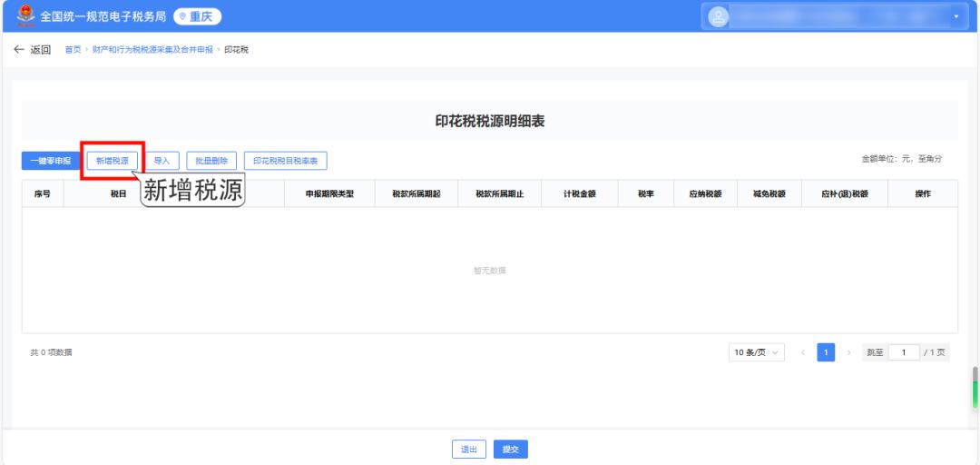Click the tax bureau emblem logo
The width and height of the screenshot is (980, 465).
point(25,15)
